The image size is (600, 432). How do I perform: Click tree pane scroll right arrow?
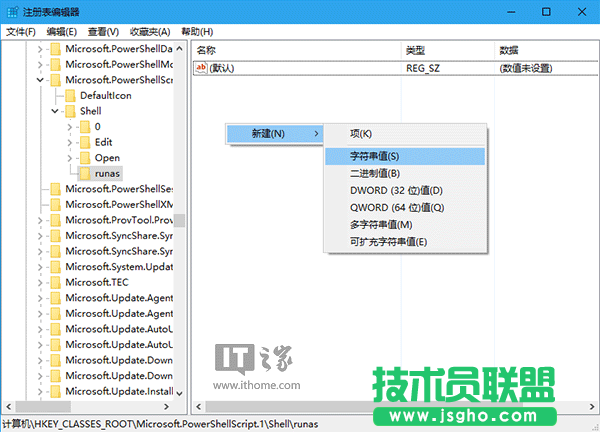166,406
